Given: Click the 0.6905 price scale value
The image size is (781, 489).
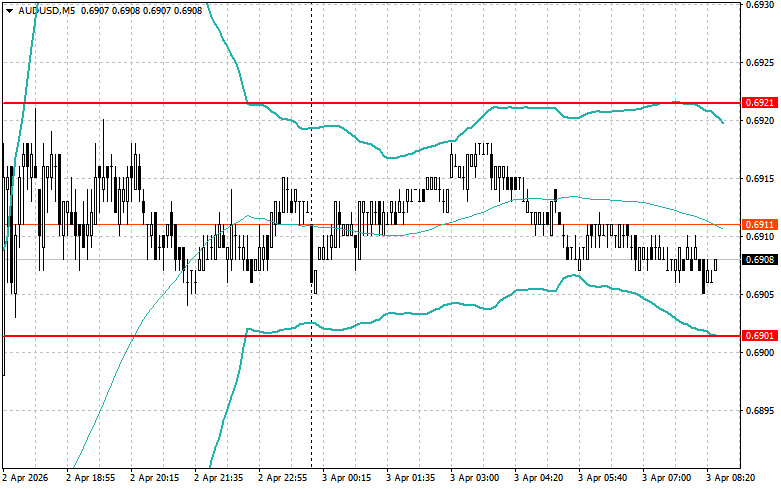Looking at the screenshot, I should click(x=760, y=295).
